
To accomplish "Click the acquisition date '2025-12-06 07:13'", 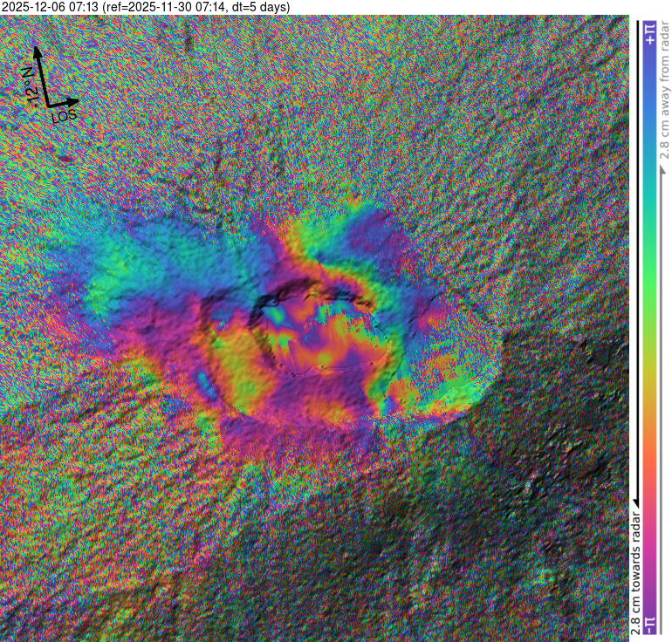I will point(50,7).
